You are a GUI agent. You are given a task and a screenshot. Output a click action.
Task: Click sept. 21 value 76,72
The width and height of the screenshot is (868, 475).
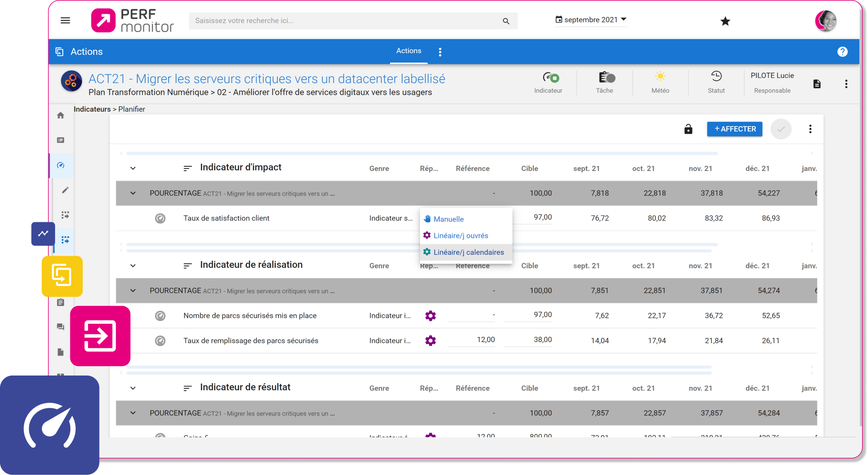click(599, 218)
